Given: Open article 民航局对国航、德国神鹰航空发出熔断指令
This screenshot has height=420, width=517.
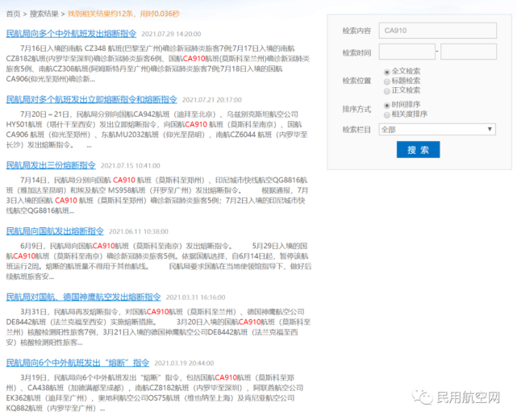Looking at the screenshot, I should 83,297.
